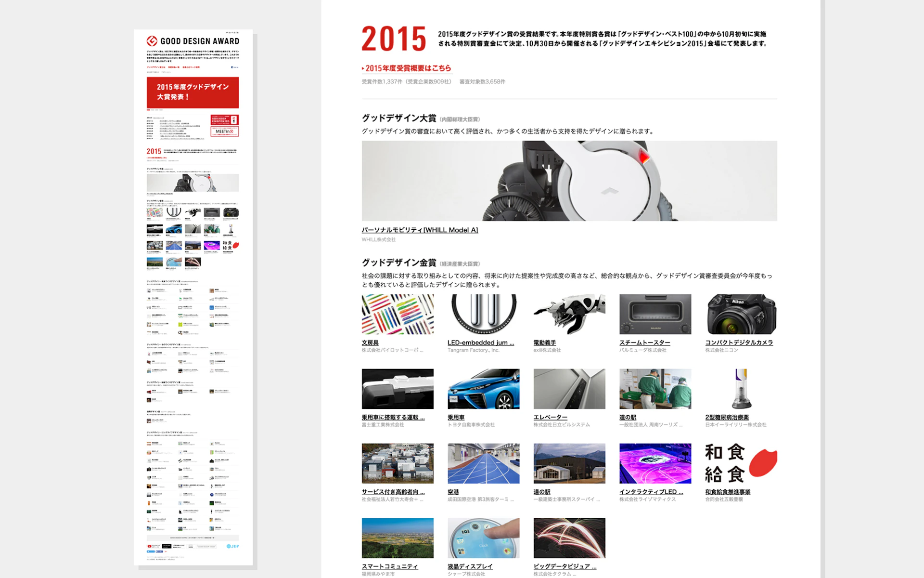This screenshot has height=578, width=924.
Task: Click the Nikon コンパクトデジタルカメラ thumbnail
Action: (741, 314)
